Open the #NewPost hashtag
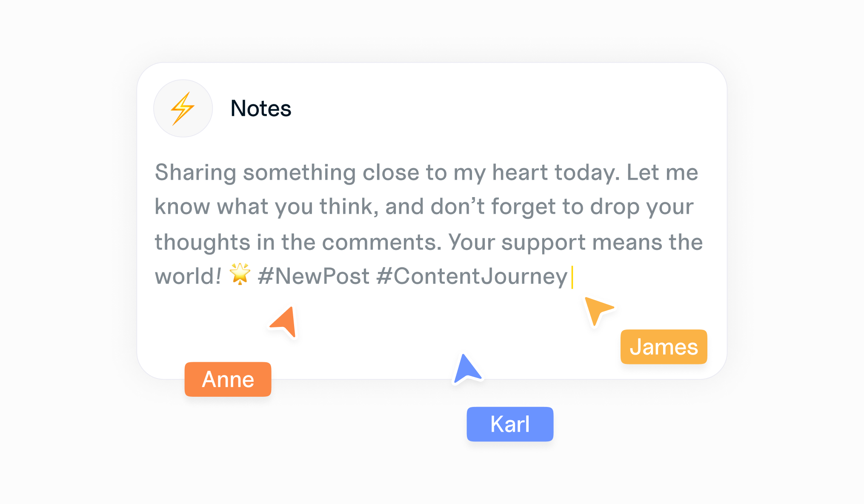 (x=314, y=276)
